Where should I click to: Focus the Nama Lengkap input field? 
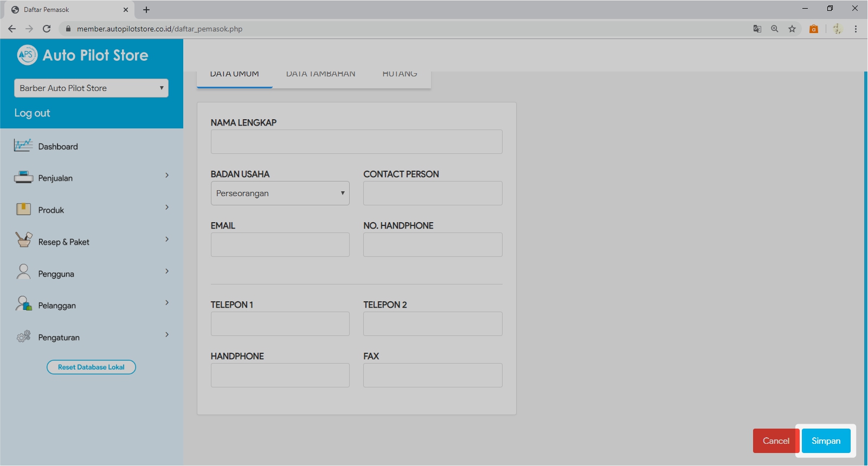coord(356,142)
